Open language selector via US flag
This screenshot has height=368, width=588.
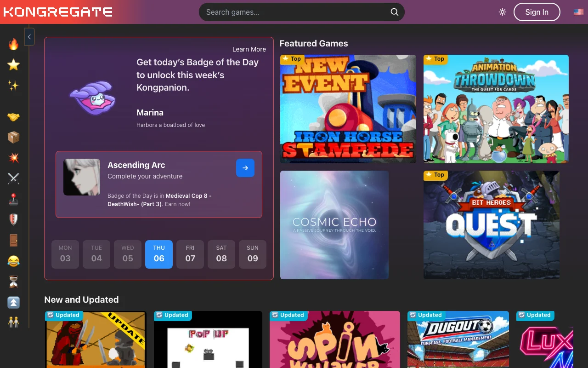click(x=579, y=12)
